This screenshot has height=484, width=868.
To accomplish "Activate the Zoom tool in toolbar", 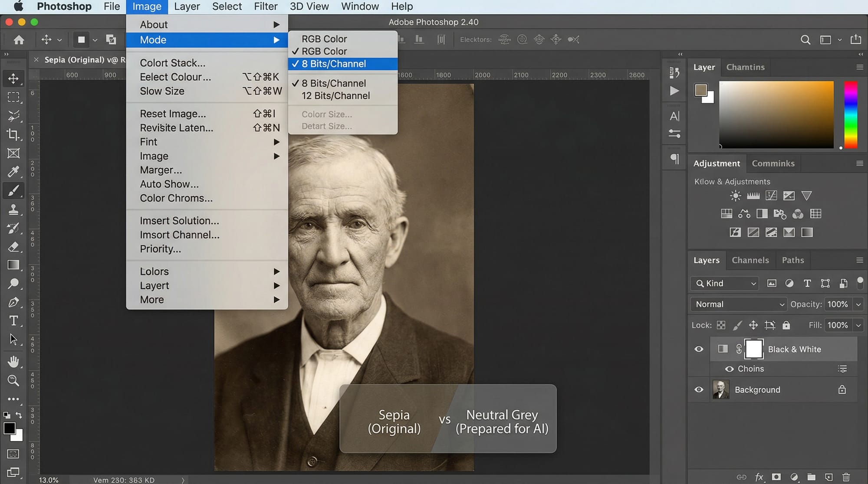I will tap(13, 380).
